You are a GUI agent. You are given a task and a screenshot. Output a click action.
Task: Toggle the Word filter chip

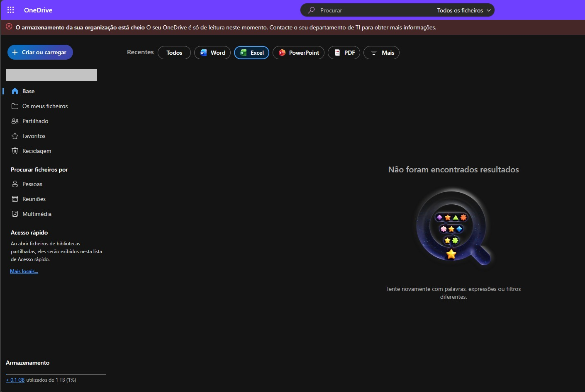(x=212, y=53)
